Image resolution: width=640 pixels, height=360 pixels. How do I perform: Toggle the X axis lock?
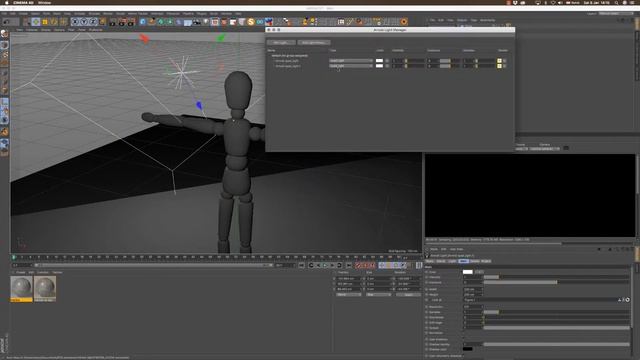75,22
